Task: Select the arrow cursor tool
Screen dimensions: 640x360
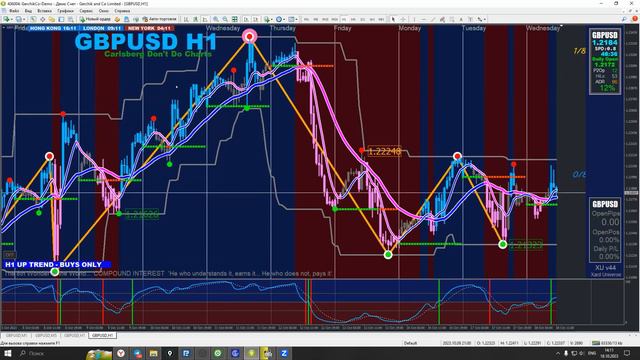Action: tap(393, 19)
